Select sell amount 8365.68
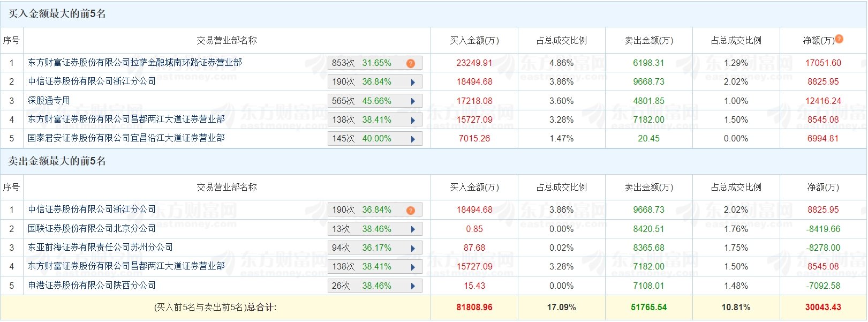 [x=649, y=248]
